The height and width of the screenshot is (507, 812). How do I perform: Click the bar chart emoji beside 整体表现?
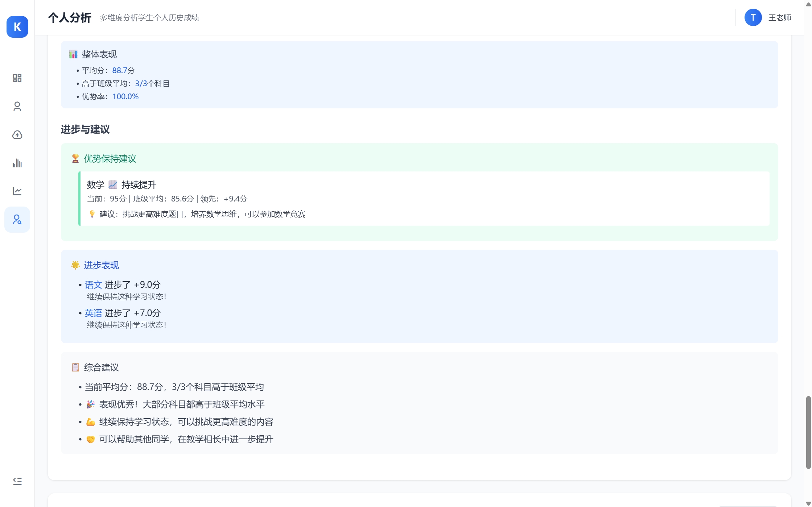point(74,54)
